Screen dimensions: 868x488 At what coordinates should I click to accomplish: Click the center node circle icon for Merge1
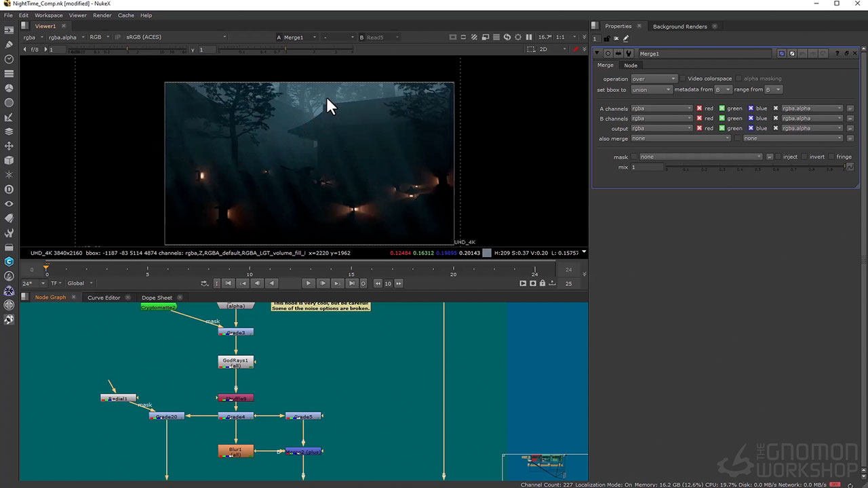pyautogui.click(x=608, y=54)
